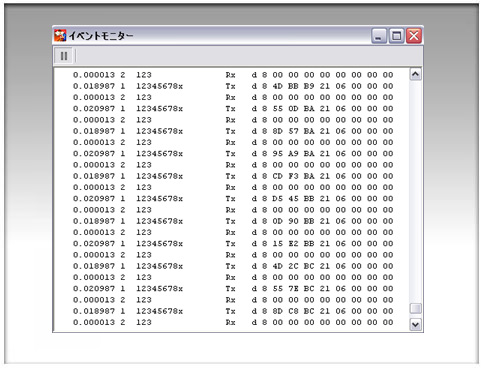Maximize the Event Monitor window
The image size is (485, 369).
tap(396, 36)
